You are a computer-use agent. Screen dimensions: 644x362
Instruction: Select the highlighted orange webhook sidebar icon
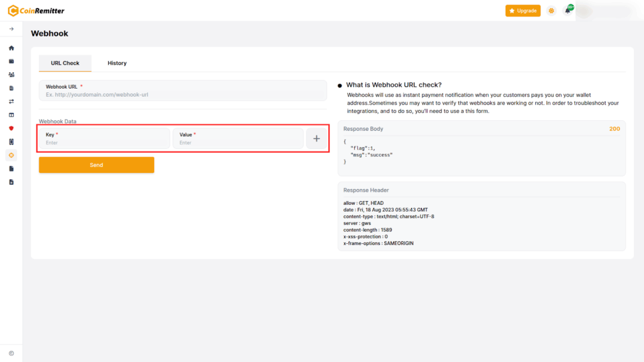click(11, 155)
